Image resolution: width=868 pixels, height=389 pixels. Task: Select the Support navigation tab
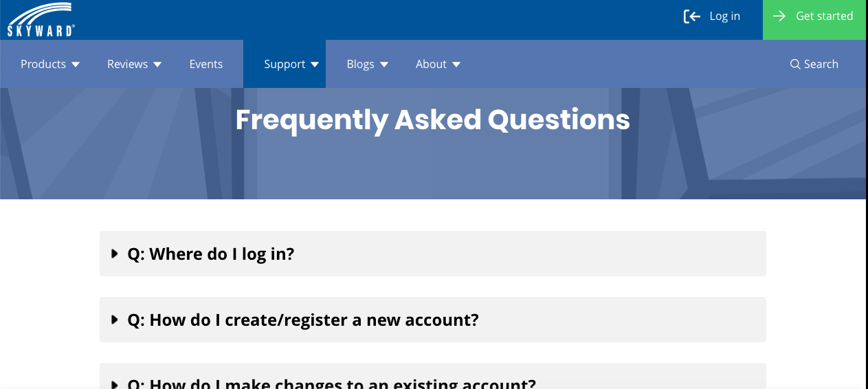285,64
